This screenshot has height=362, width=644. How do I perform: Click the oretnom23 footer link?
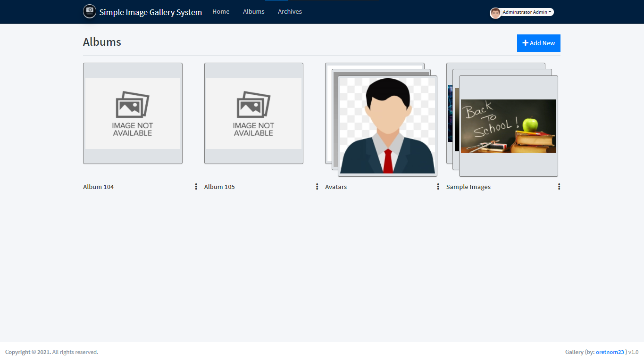(x=610, y=352)
